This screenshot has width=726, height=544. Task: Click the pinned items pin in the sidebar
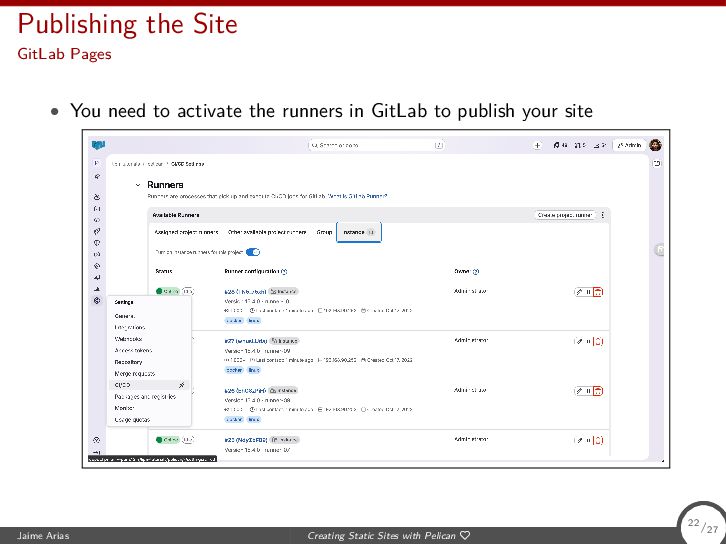(x=97, y=176)
